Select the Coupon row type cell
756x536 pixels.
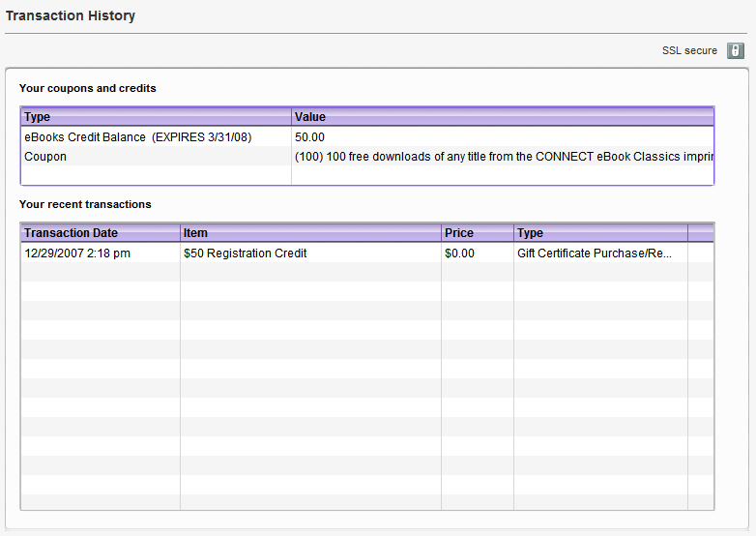click(x=45, y=156)
